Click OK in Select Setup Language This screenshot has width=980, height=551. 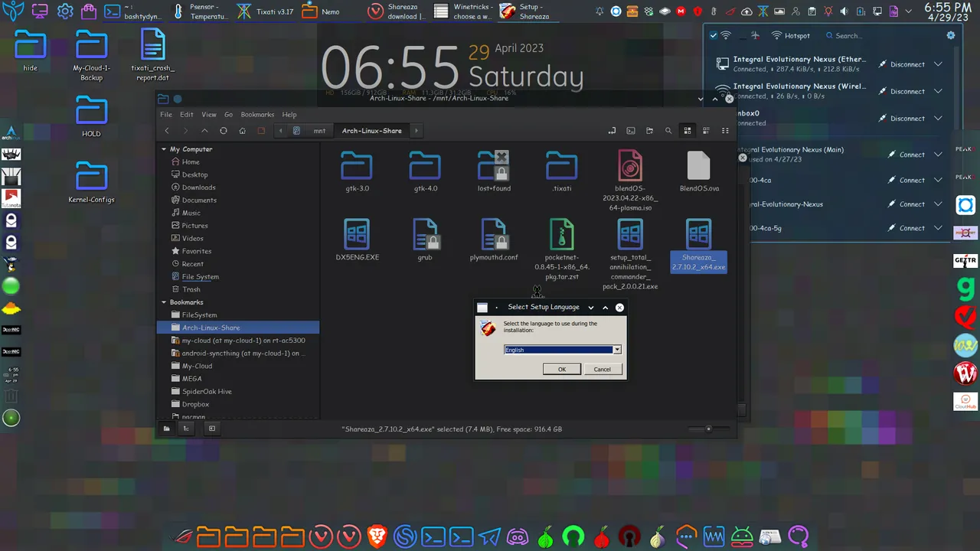pyautogui.click(x=562, y=369)
